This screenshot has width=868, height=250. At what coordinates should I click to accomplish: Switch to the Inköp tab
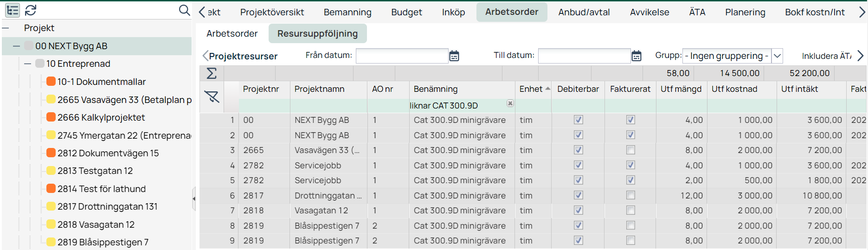click(x=453, y=12)
